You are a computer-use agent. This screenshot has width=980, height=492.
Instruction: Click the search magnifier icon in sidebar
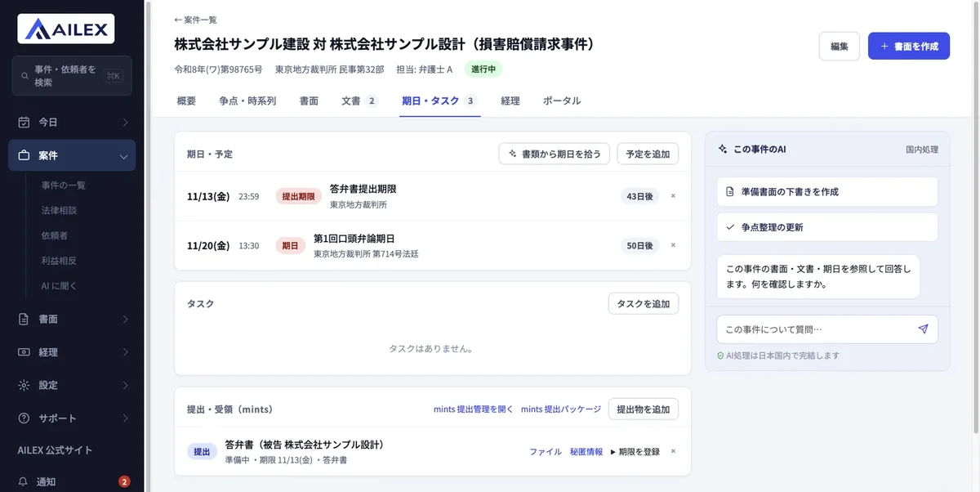click(x=24, y=76)
